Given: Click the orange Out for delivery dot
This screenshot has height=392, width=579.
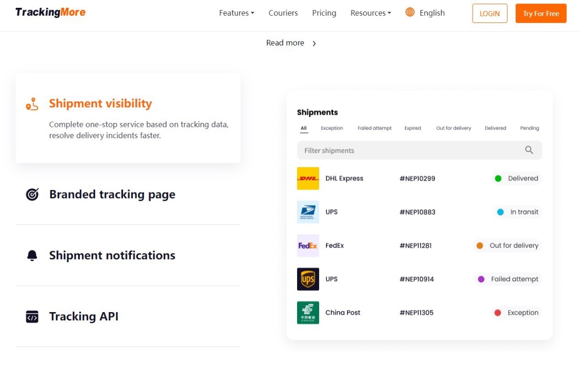Looking at the screenshot, I should [479, 246].
